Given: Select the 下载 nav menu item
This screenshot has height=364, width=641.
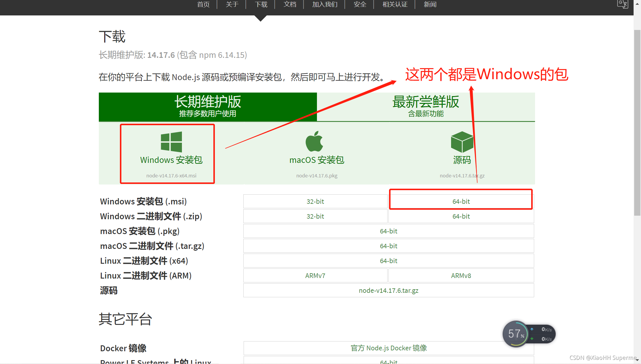Looking at the screenshot, I should (261, 4).
